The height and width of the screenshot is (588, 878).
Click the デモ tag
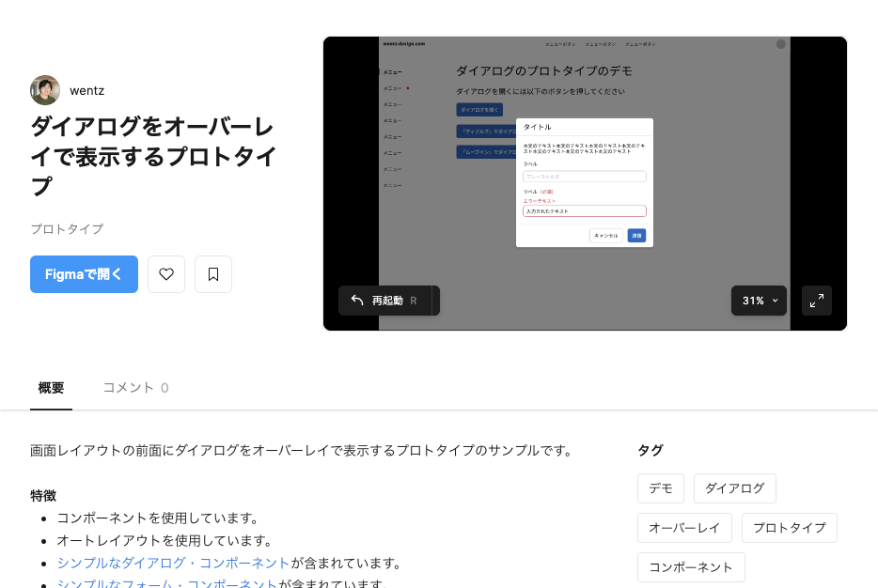tap(661, 488)
